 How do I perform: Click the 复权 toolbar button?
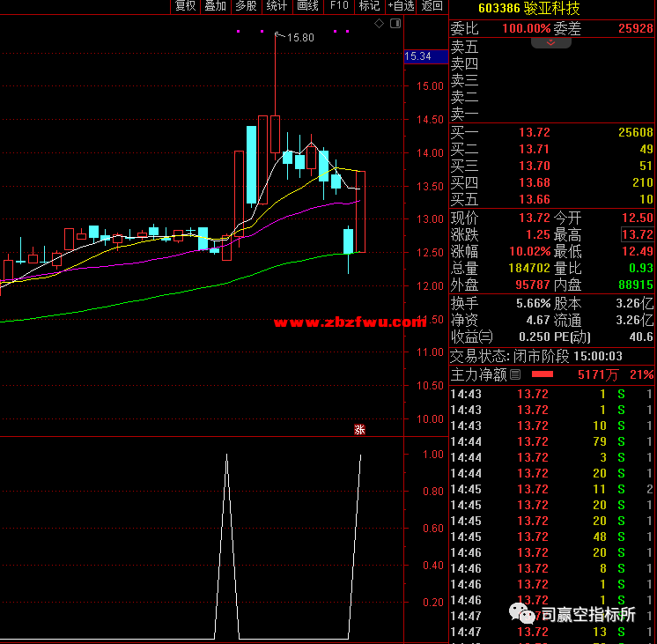click(185, 6)
